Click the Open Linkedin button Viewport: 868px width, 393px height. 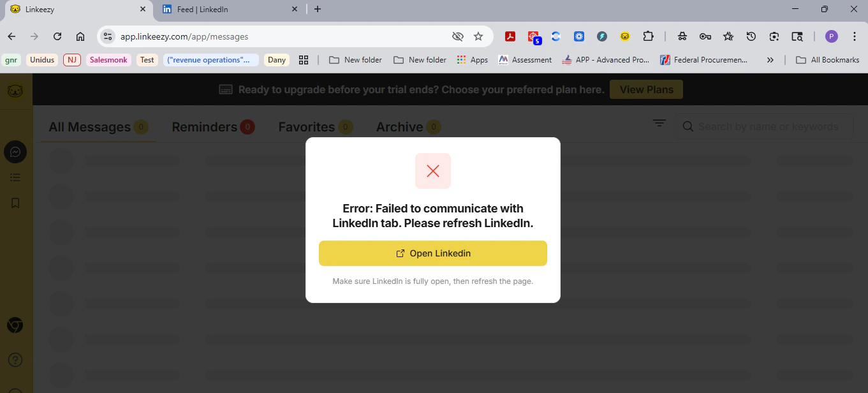tap(433, 253)
